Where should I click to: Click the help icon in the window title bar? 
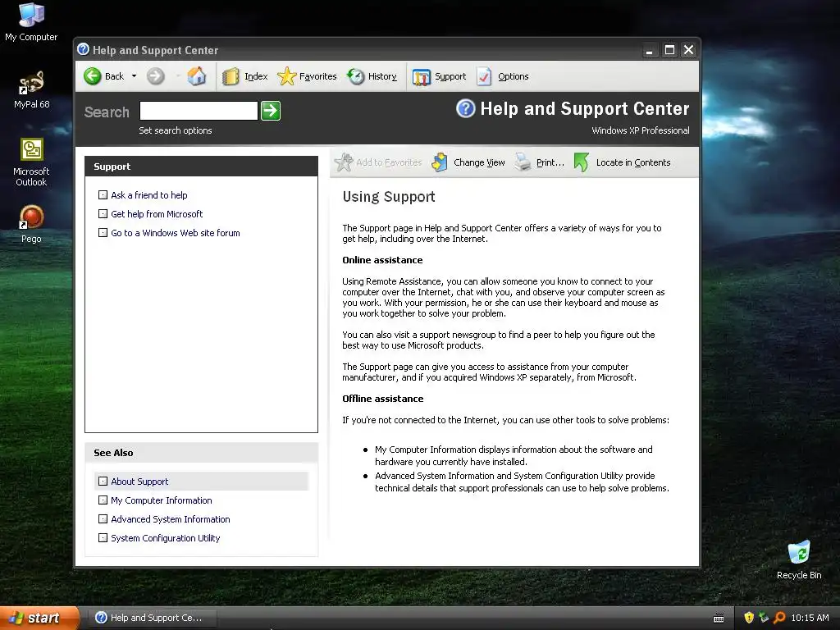(x=83, y=49)
